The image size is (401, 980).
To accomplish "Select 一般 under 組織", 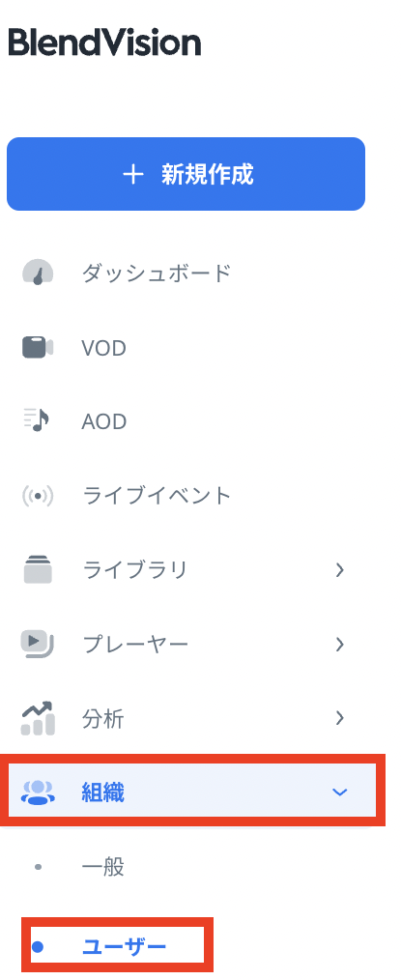I will coord(103,867).
